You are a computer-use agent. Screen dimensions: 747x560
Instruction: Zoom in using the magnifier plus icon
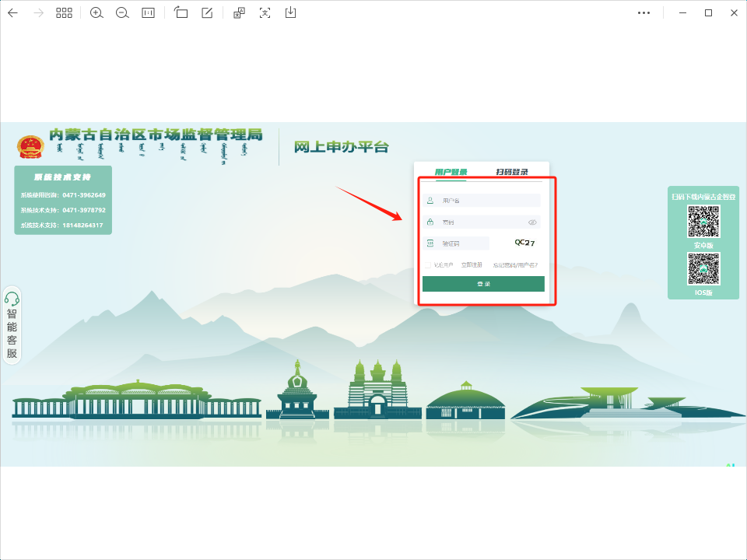tap(96, 12)
